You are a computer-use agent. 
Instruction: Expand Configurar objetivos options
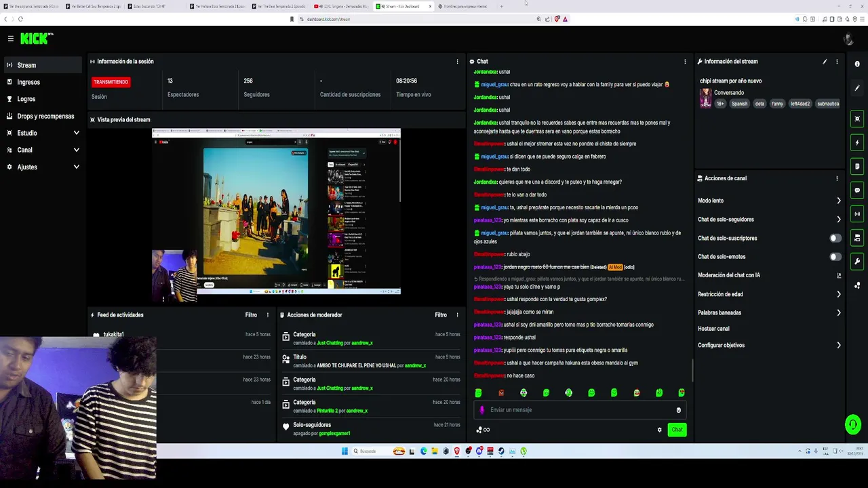coord(770,345)
